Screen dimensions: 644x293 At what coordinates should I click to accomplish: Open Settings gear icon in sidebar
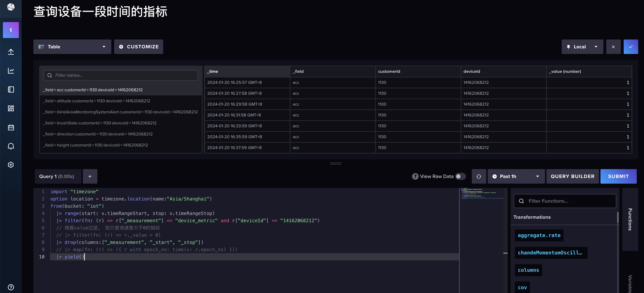coord(11,165)
